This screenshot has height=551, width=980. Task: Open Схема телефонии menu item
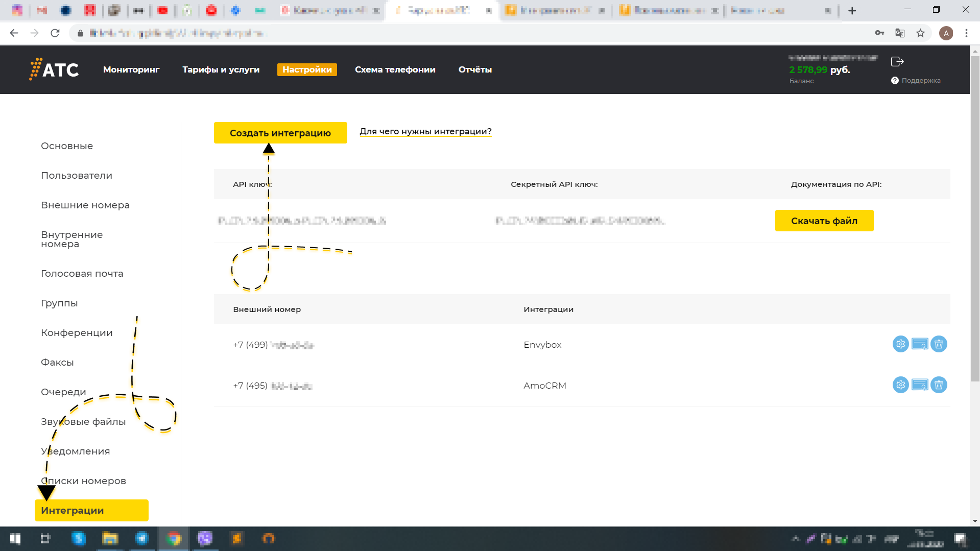point(395,69)
